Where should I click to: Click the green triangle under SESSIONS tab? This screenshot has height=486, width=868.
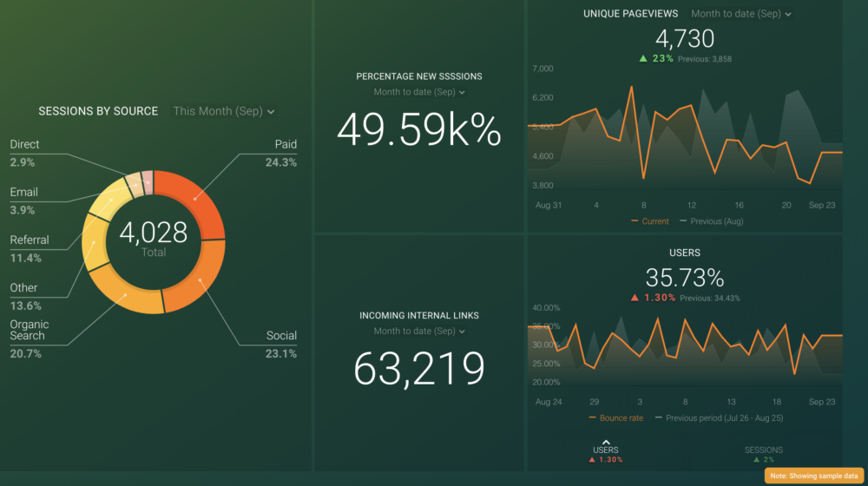(x=758, y=460)
